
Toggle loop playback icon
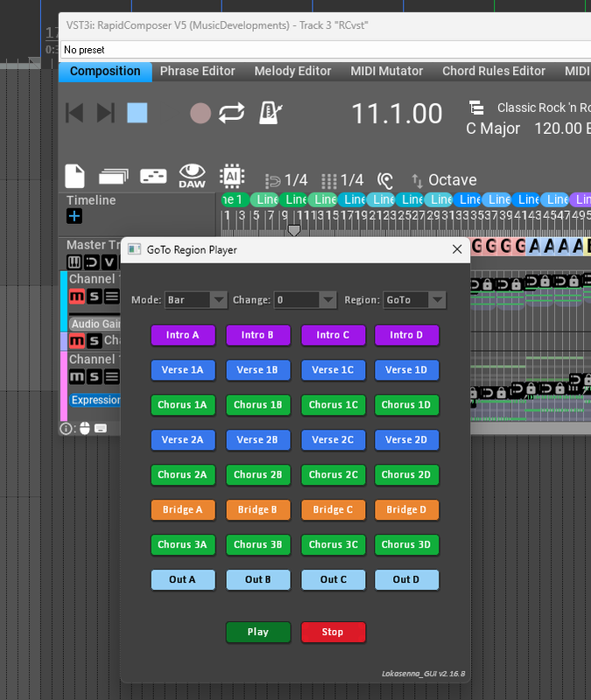[231, 113]
